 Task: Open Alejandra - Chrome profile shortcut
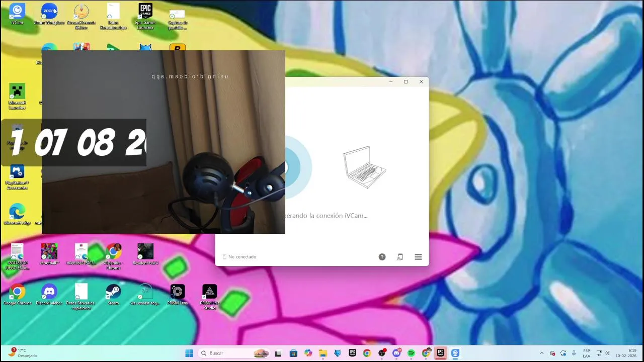point(113,257)
